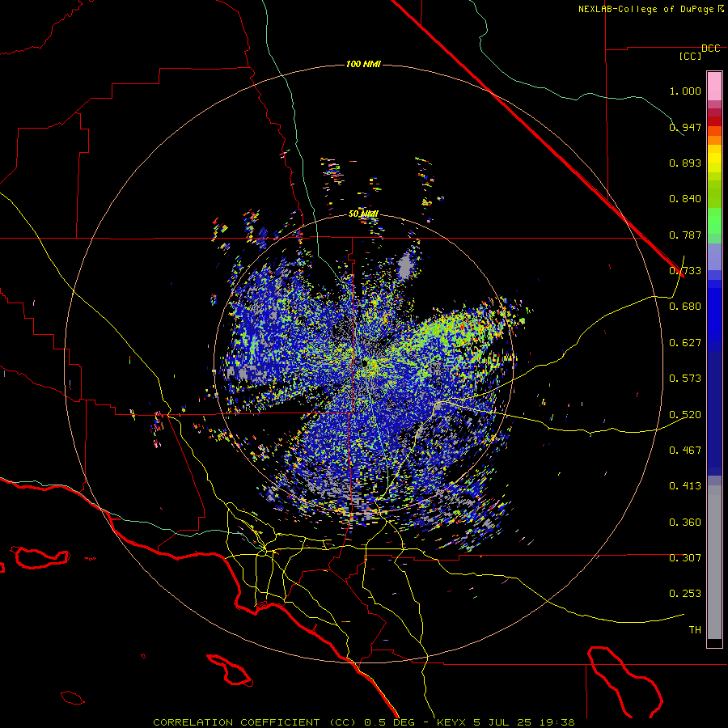Click the 0.307 scale value
The image size is (728, 728).
click(685, 558)
